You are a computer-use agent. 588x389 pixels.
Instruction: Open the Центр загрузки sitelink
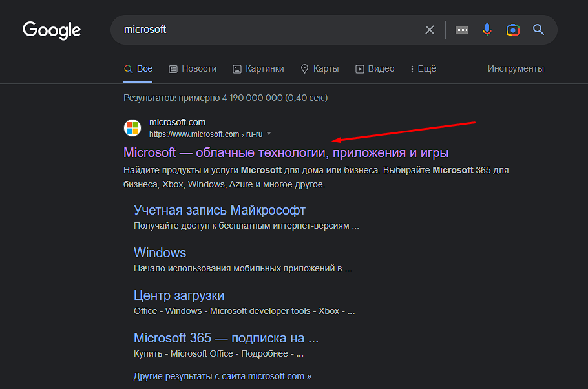179,295
